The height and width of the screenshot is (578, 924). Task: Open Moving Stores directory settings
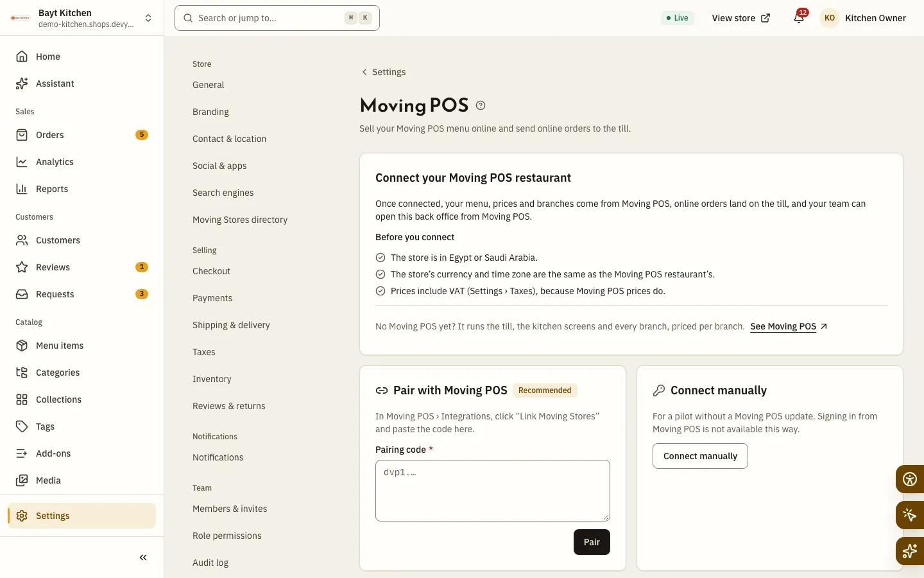[240, 220]
